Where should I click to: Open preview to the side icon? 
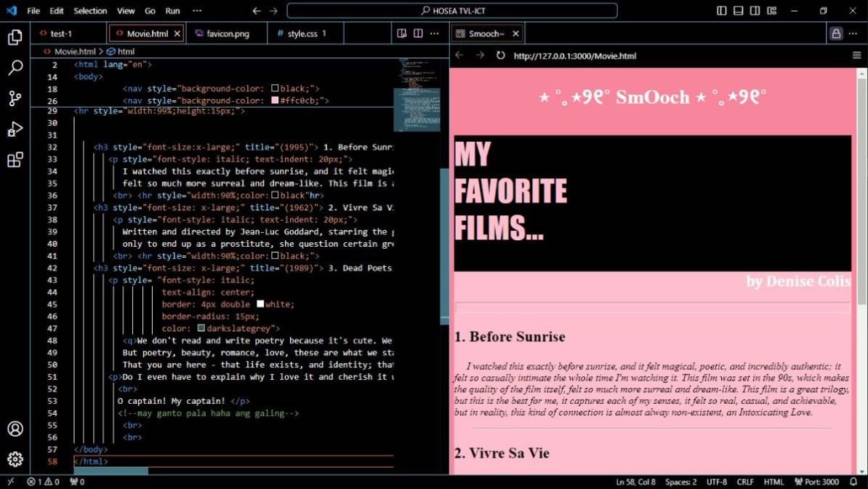402,33
